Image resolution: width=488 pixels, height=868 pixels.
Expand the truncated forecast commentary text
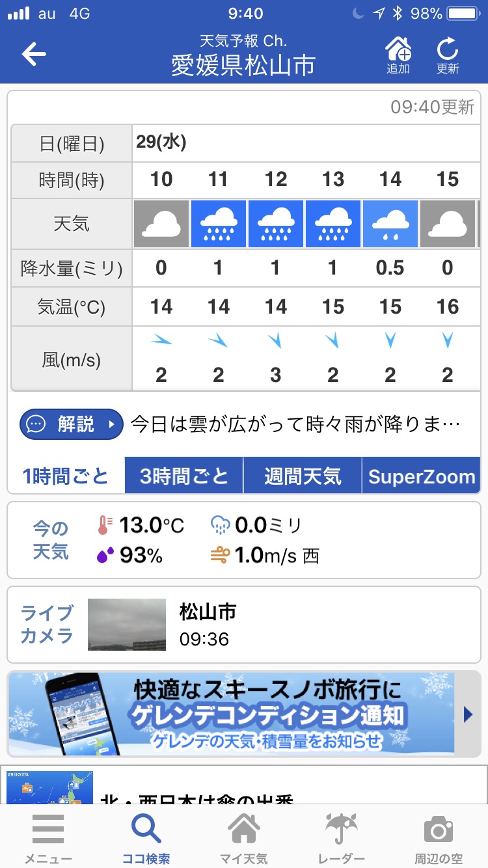(x=296, y=425)
